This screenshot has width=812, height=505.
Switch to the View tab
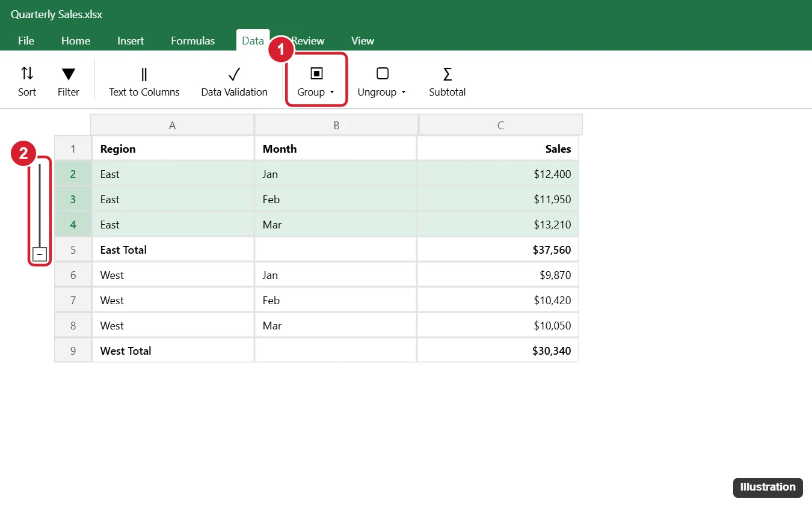coord(363,41)
